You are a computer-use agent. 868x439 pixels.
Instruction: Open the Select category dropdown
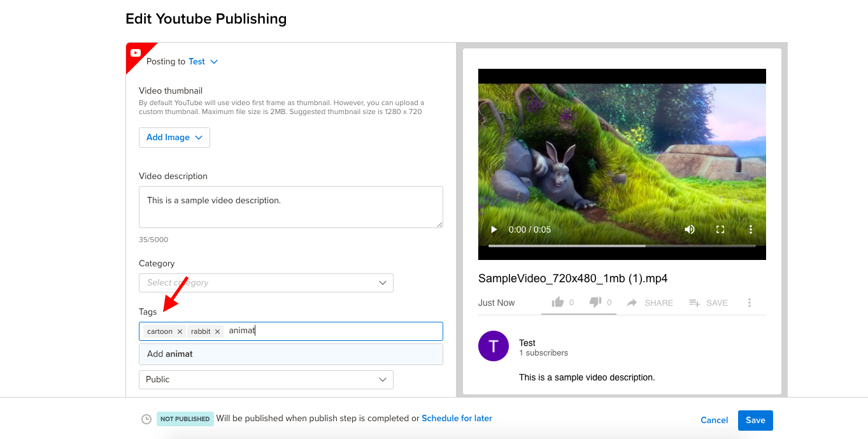[266, 283]
